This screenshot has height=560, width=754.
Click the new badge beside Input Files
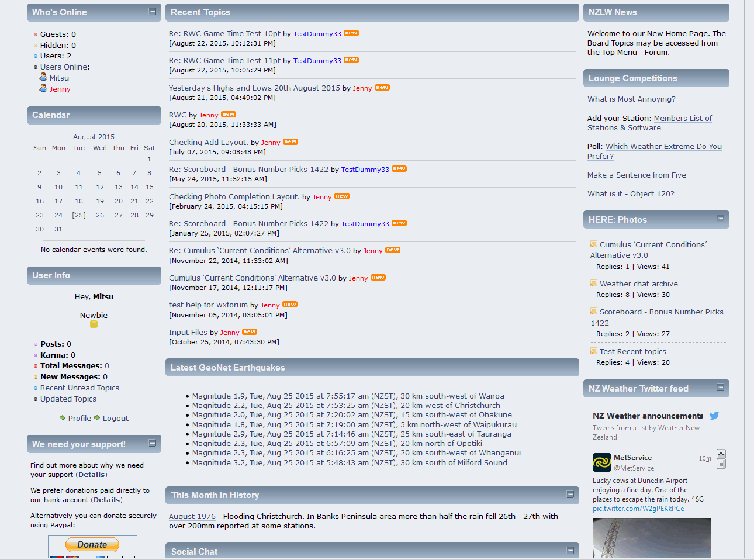[x=250, y=332]
